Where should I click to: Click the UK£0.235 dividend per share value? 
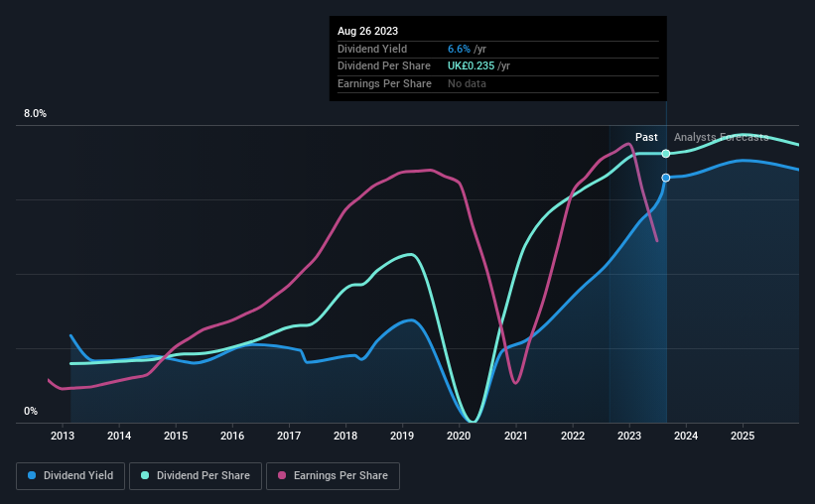(x=471, y=66)
